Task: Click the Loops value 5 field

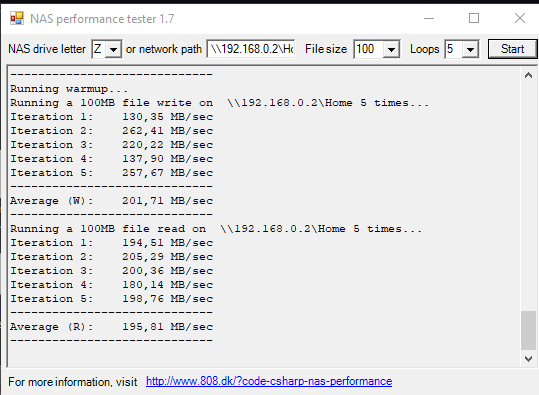Action: tap(454, 49)
